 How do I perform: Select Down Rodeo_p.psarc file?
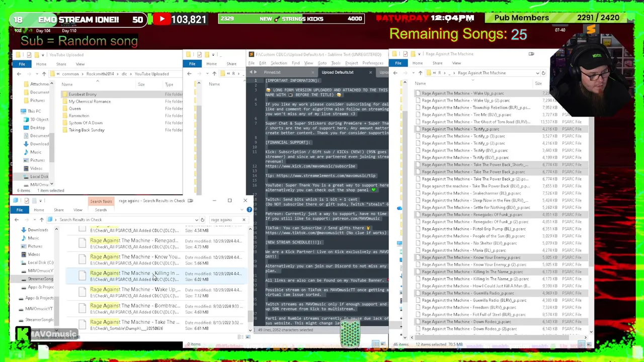tap(466, 322)
